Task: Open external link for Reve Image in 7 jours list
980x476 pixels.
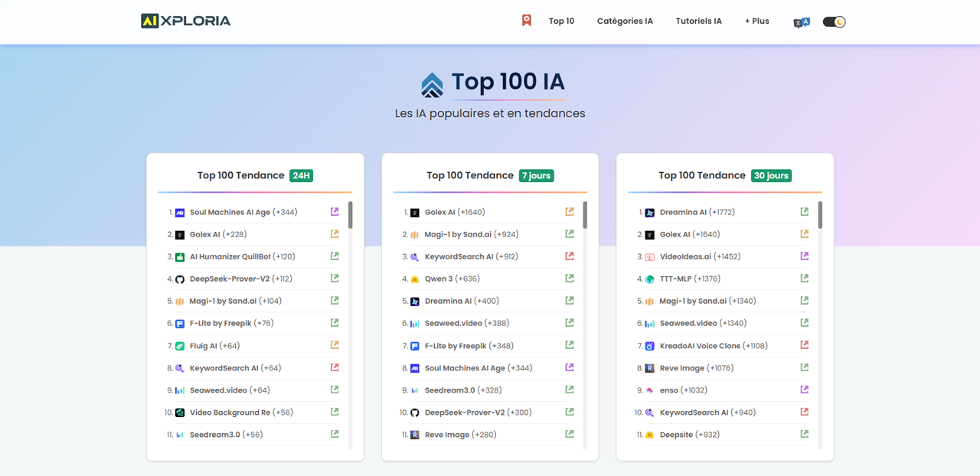Action: point(570,434)
